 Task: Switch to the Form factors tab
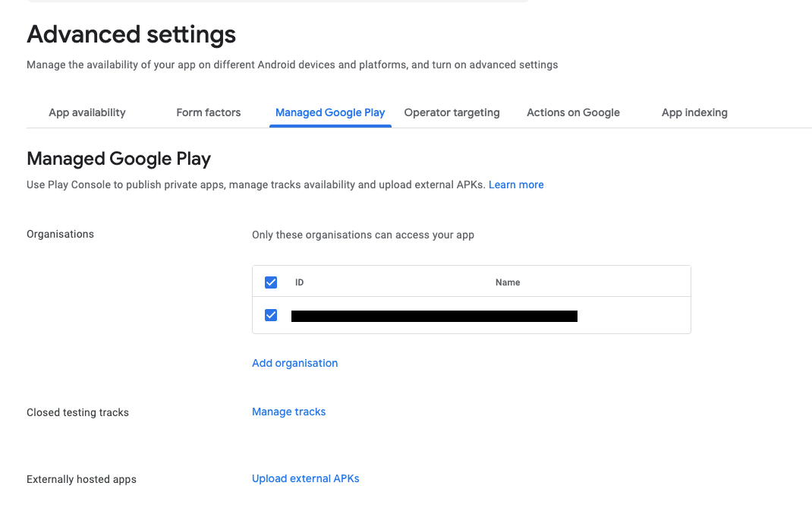209,112
